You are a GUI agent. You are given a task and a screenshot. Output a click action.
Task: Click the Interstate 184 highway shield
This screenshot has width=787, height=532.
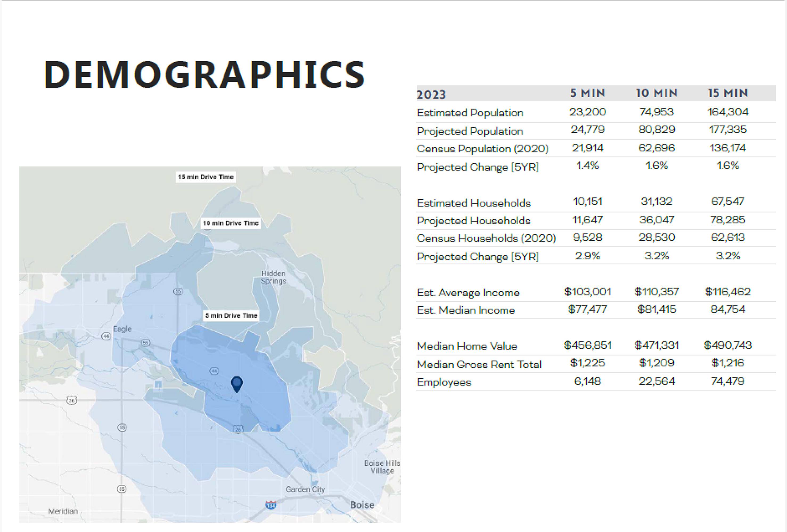pyautogui.click(x=270, y=505)
